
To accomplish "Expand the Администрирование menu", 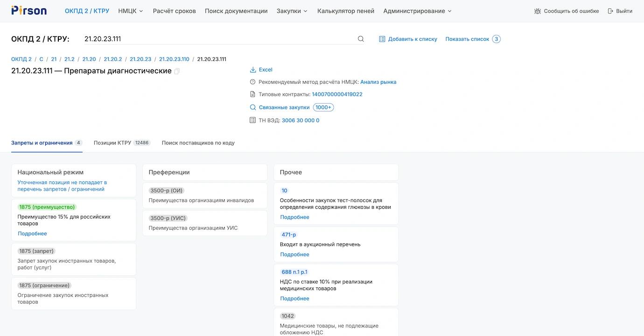I will tap(417, 11).
